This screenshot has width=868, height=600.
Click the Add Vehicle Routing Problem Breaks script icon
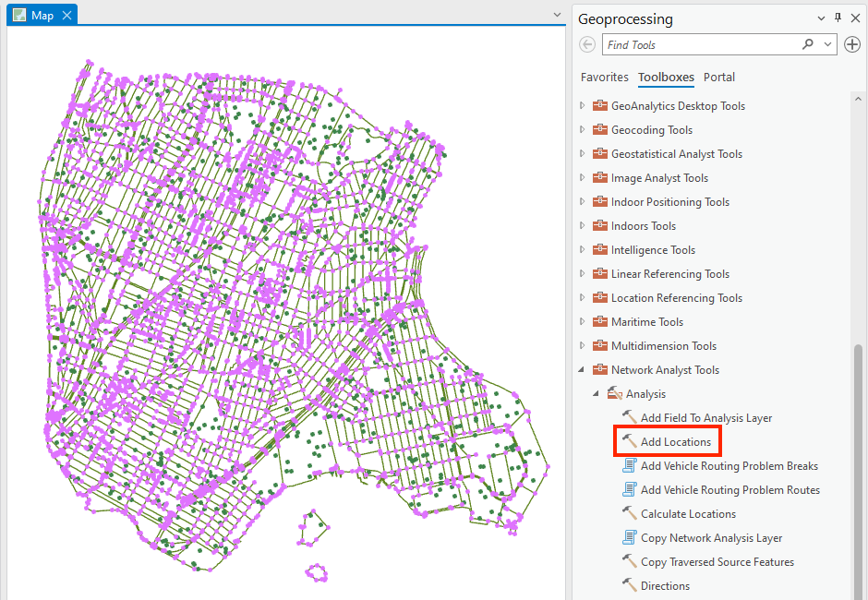point(630,465)
